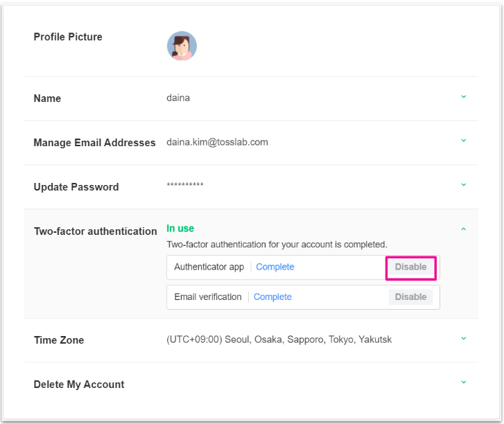
Task: Disable the Email verification method
Action: click(410, 297)
